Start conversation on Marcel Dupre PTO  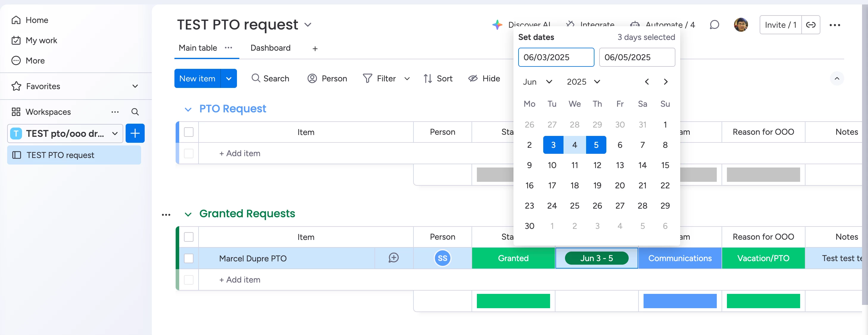pyautogui.click(x=394, y=258)
